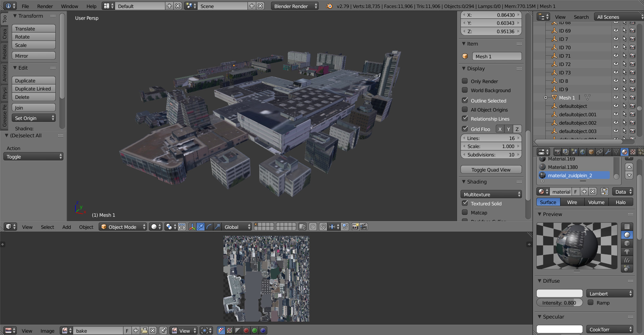Open image file with folder icon
The height and width of the screenshot is (335, 644).
pos(144,331)
